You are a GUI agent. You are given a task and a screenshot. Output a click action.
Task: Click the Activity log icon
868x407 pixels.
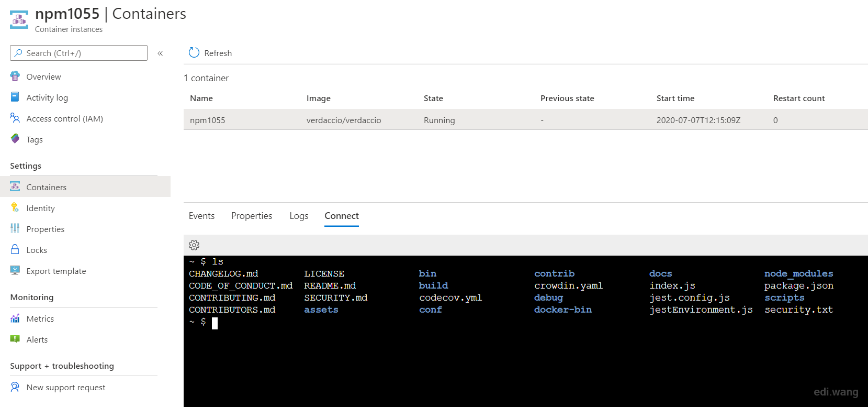[x=15, y=97]
